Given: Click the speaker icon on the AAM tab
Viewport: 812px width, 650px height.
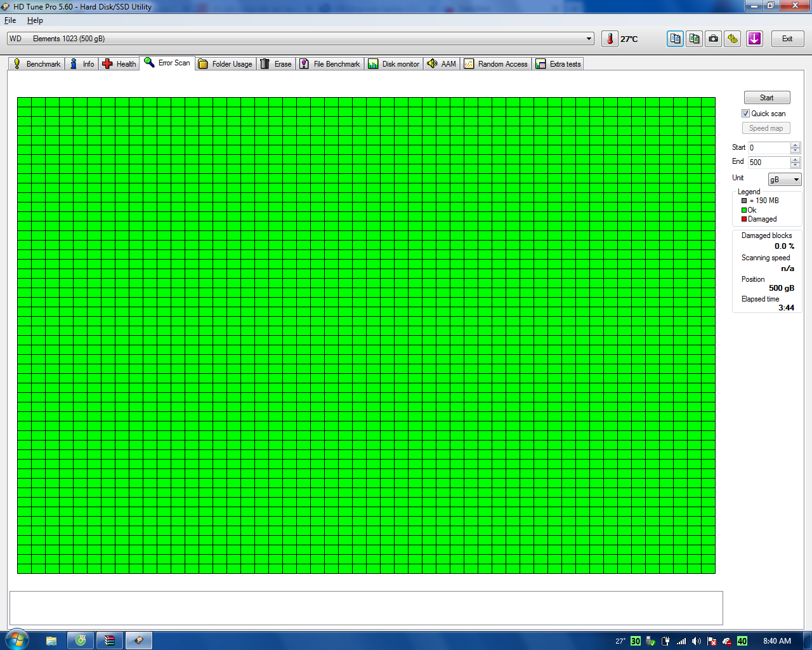Looking at the screenshot, I should tap(433, 63).
